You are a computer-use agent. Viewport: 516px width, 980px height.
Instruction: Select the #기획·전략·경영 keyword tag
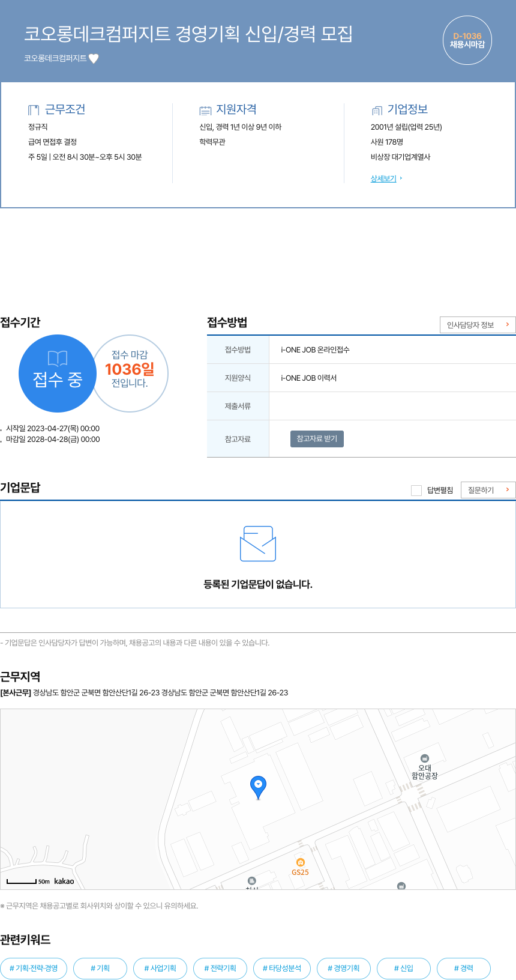tap(34, 969)
